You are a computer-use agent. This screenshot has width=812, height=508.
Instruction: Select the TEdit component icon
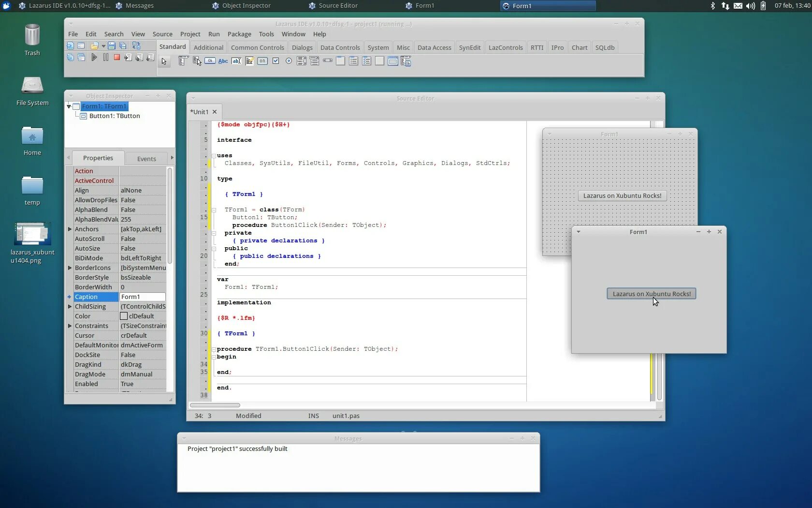coord(236,61)
